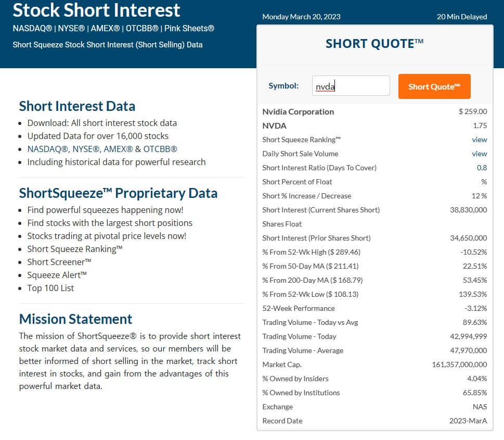Screen dimensions: 504x440
Task: Click the 139.53% from 52-week low value
Action: [472, 294]
